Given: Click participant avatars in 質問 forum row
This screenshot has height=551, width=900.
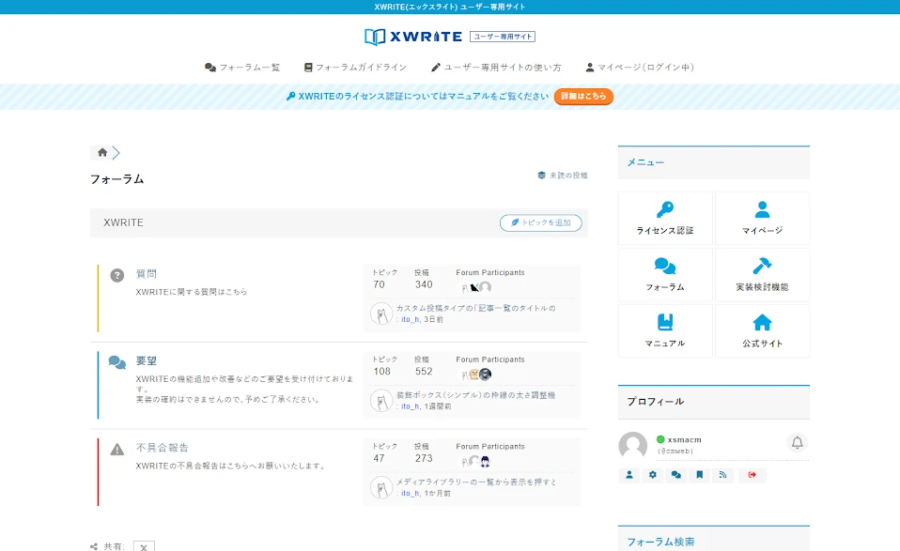Looking at the screenshot, I should tap(476, 288).
